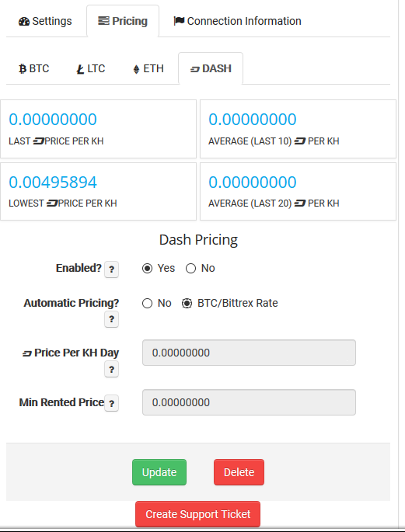Create a support ticket
The width and height of the screenshot is (405, 532).
coord(198,514)
